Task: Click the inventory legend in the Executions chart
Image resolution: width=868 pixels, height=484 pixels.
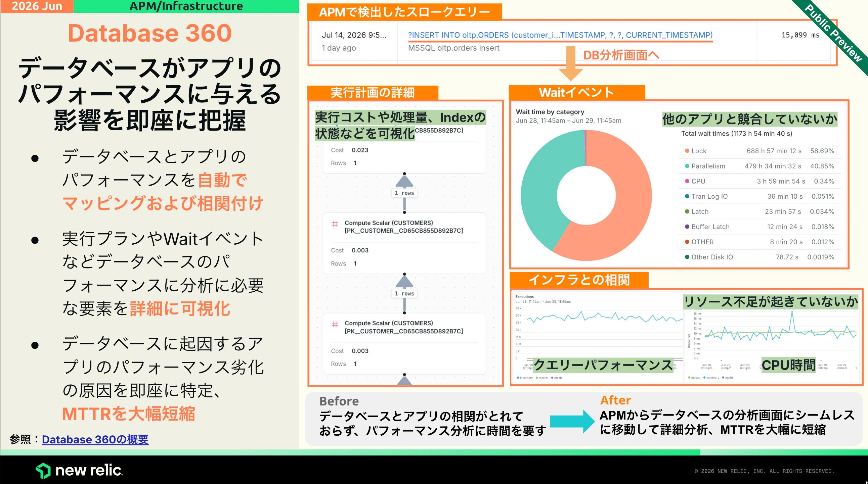Action: pos(525,378)
